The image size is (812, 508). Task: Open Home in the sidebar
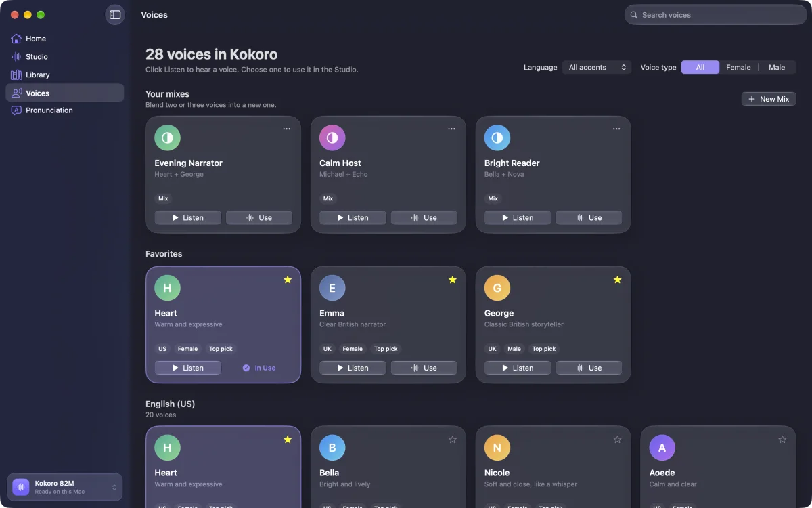65,39
